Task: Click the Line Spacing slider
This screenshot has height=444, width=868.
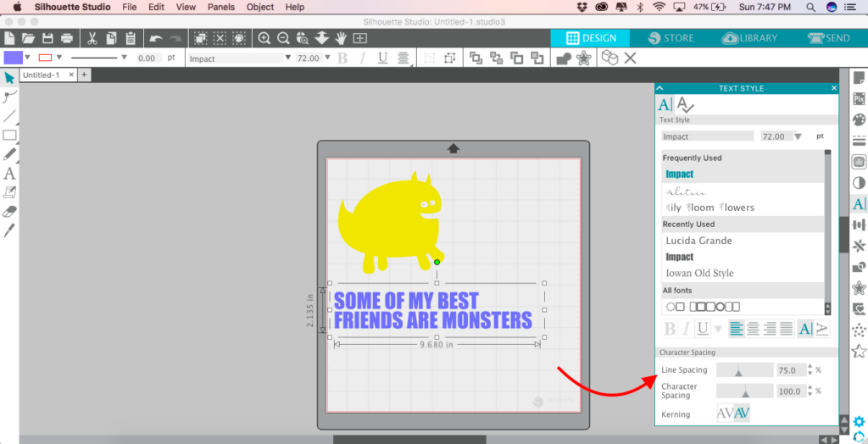Action: [x=743, y=370]
